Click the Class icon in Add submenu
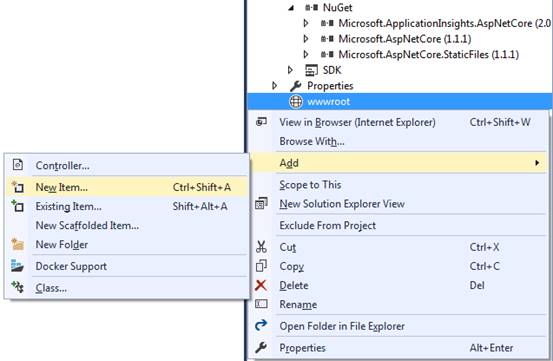This screenshot has width=553, height=361. point(17,287)
